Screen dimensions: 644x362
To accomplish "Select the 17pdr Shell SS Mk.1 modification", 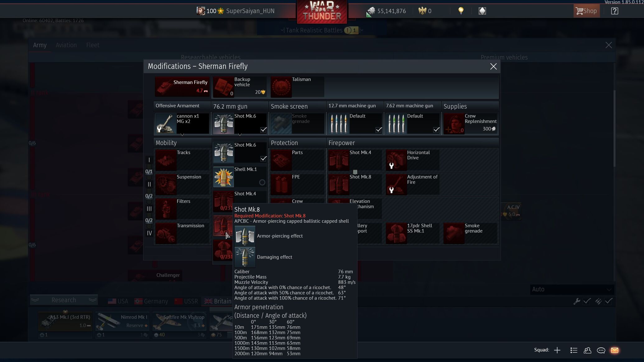I will coord(412,233).
